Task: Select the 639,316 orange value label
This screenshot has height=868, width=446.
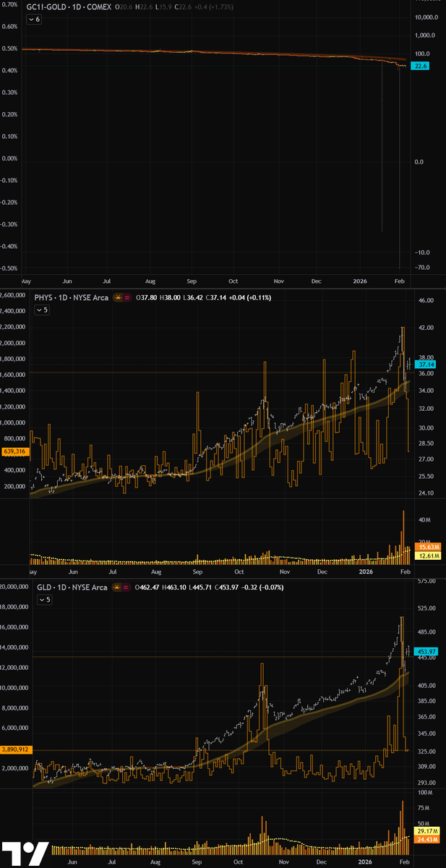Action: coord(14,451)
